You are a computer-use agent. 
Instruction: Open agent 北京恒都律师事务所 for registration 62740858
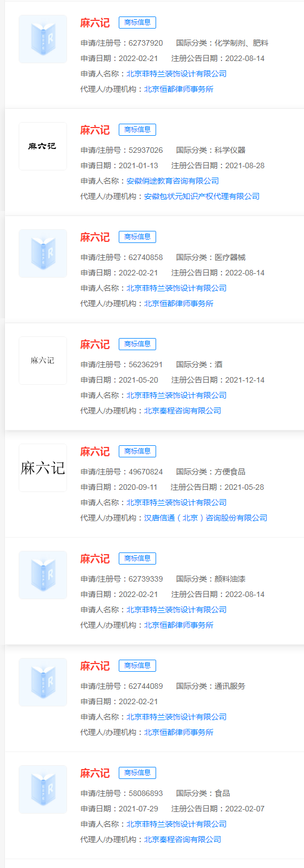179,303
